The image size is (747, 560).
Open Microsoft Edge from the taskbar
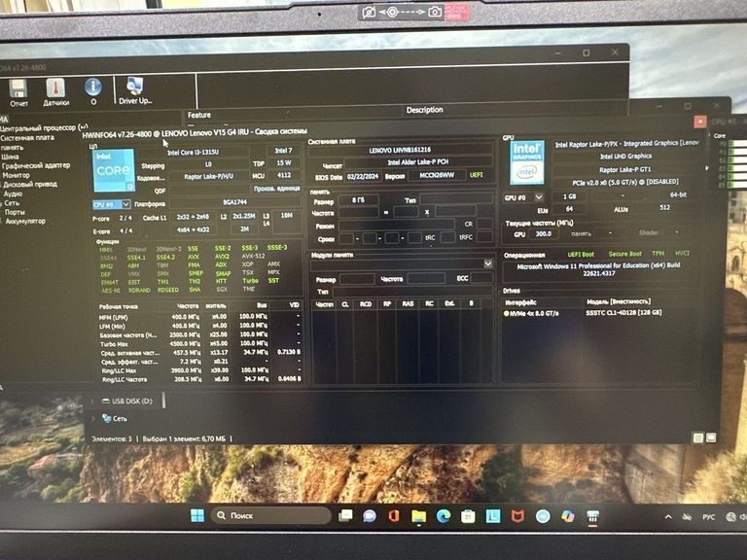point(444,515)
